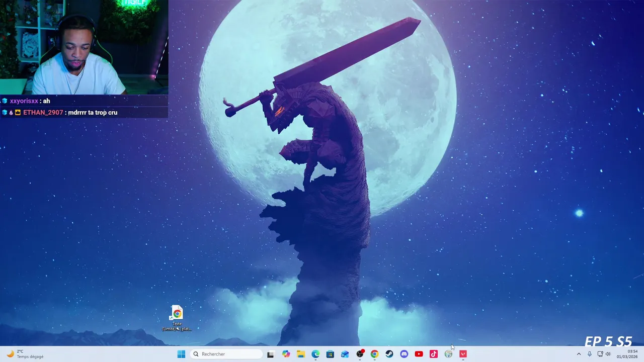Open TikTok app in taskbar

(x=434, y=354)
